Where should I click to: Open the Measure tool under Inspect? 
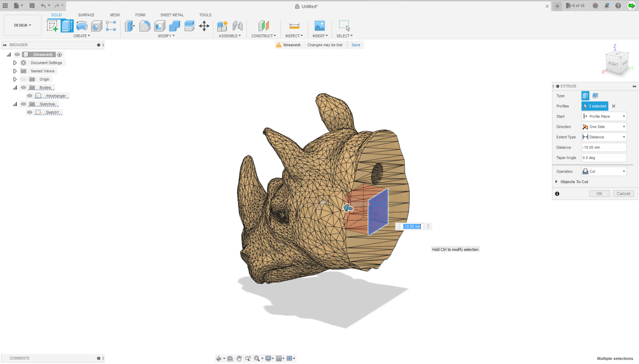tap(293, 26)
